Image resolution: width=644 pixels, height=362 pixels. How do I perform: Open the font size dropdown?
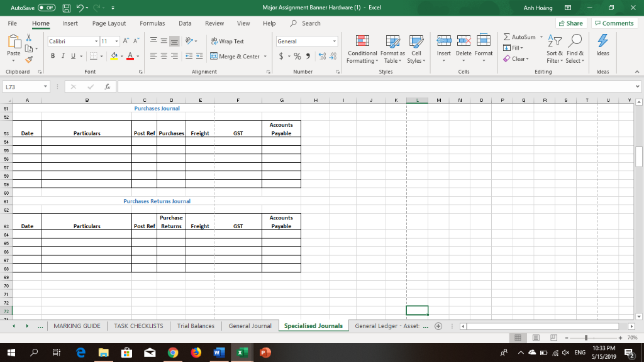116,41
